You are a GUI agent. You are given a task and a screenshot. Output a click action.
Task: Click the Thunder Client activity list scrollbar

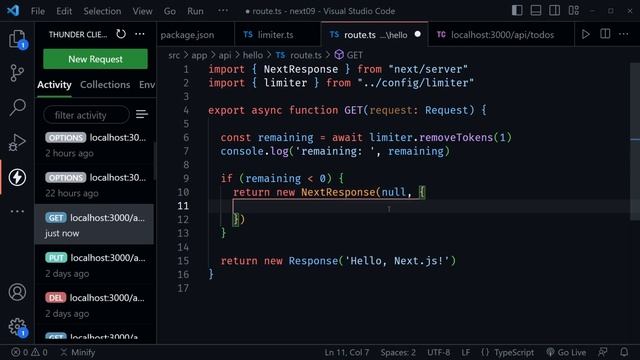pyautogui.click(x=155, y=161)
